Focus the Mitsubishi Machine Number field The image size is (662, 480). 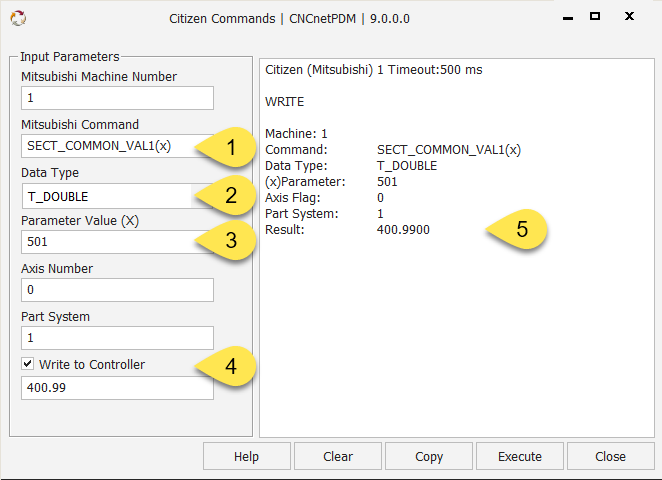coord(117,98)
